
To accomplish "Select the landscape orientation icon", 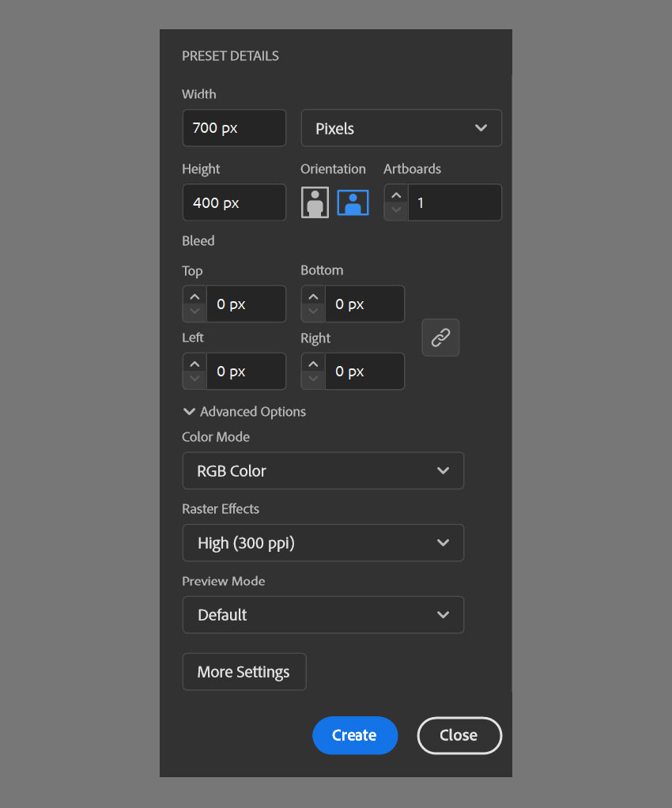I will click(353, 202).
